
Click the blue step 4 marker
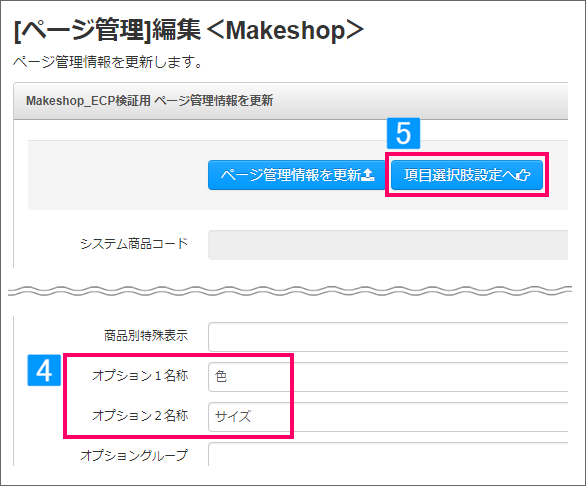[44, 370]
